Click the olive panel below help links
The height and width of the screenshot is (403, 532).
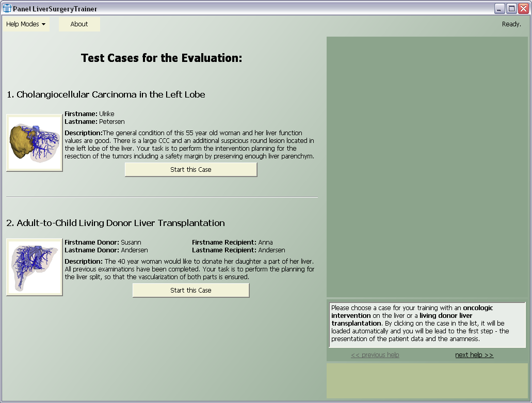coord(427,380)
